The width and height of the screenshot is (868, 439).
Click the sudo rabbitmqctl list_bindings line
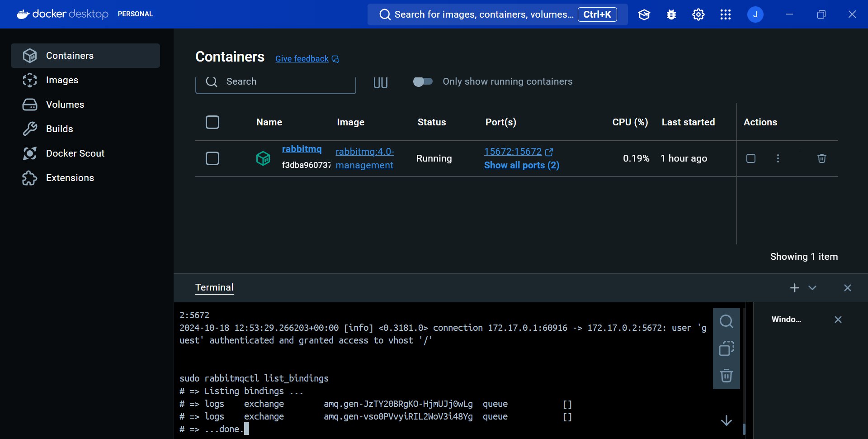(254, 378)
